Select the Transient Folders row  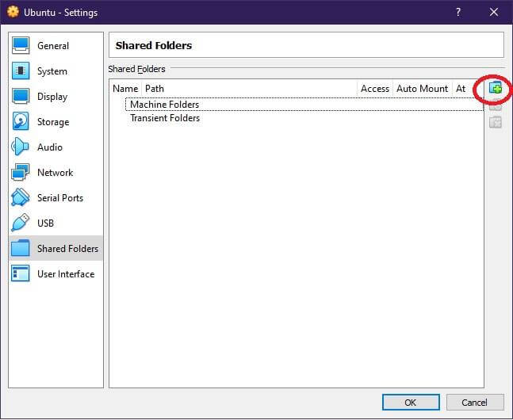click(x=304, y=118)
